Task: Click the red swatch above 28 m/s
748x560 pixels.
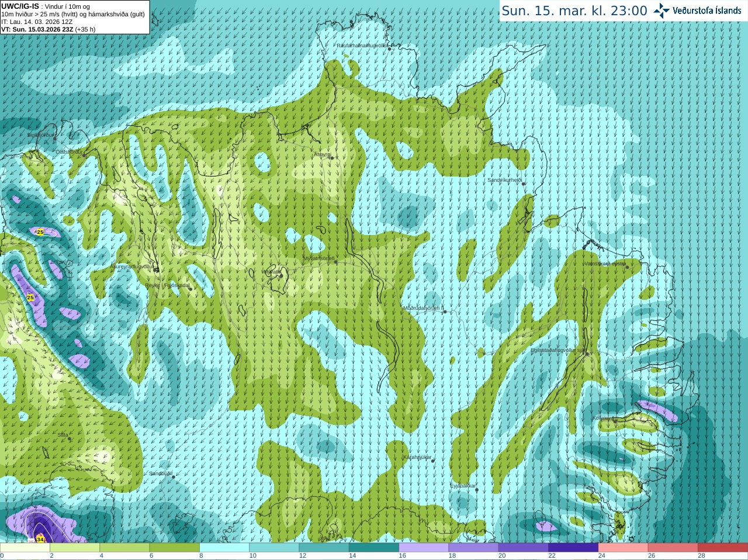Action: tap(723, 548)
